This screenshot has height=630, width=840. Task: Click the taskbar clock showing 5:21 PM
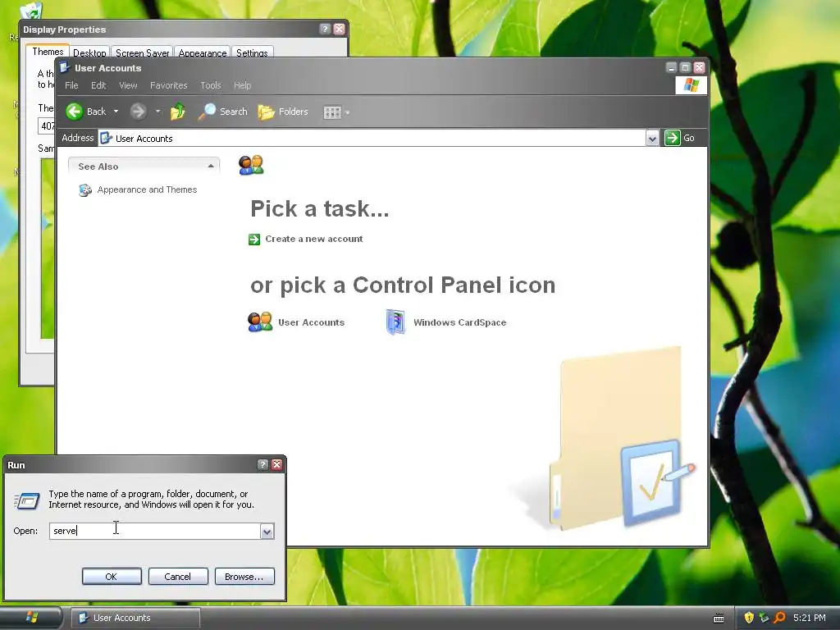[x=809, y=618]
